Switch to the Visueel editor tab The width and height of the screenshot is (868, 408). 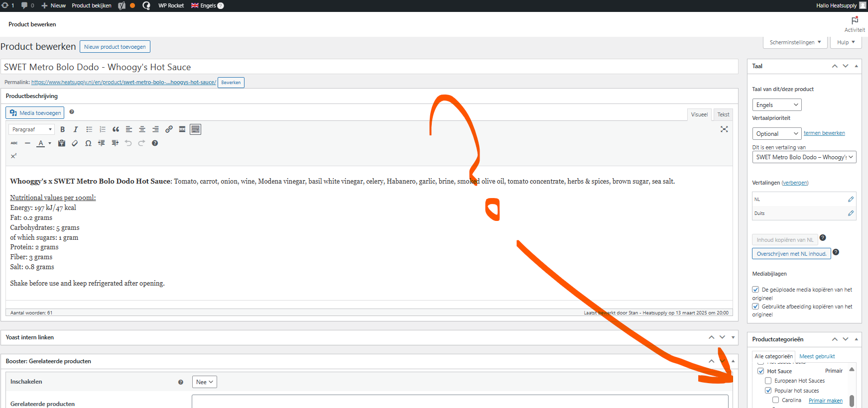click(699, 114)
